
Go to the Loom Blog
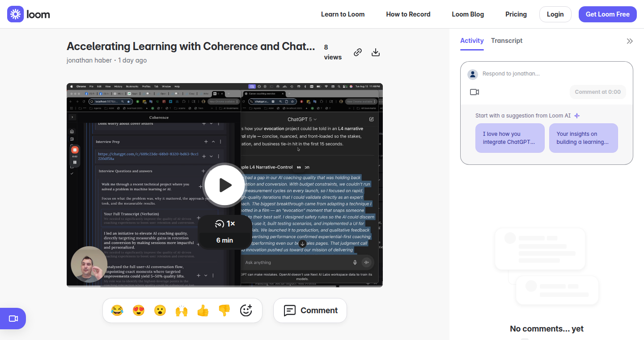pyautogui.click(x=468, y=14)
